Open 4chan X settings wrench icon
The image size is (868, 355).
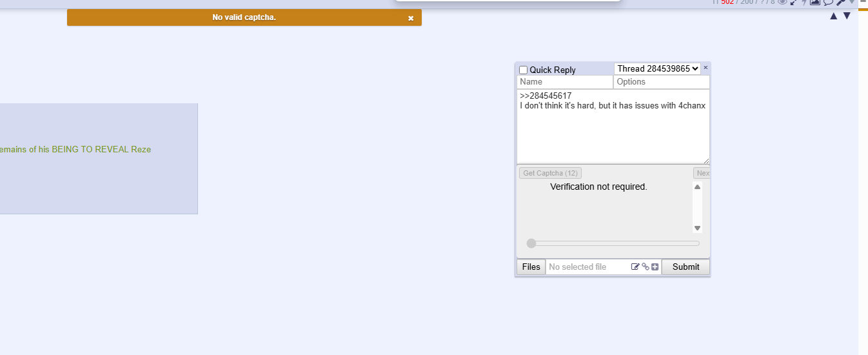(840, 2)
